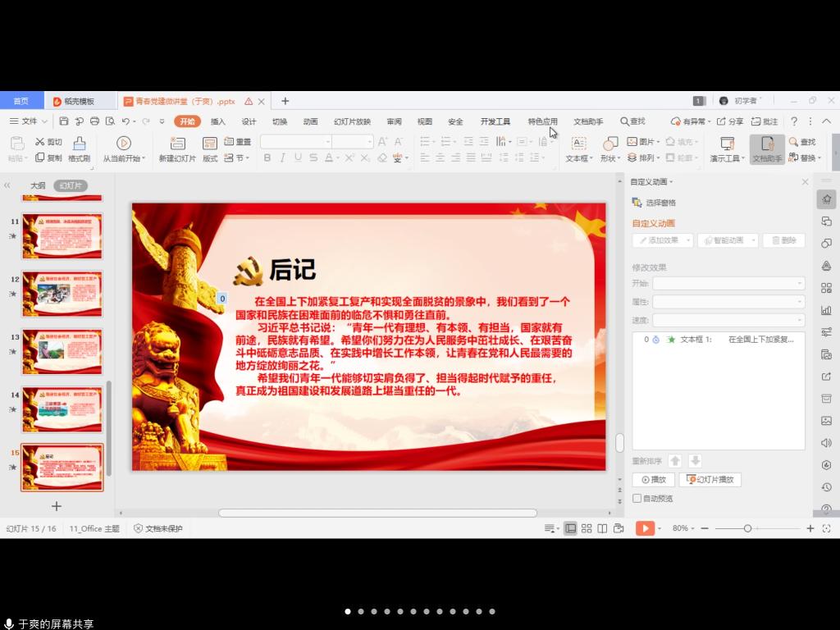This screenshot has width=840, height=630.
Task: Open the zoom percentage 80% dropdown
Action: click(684, 528)
